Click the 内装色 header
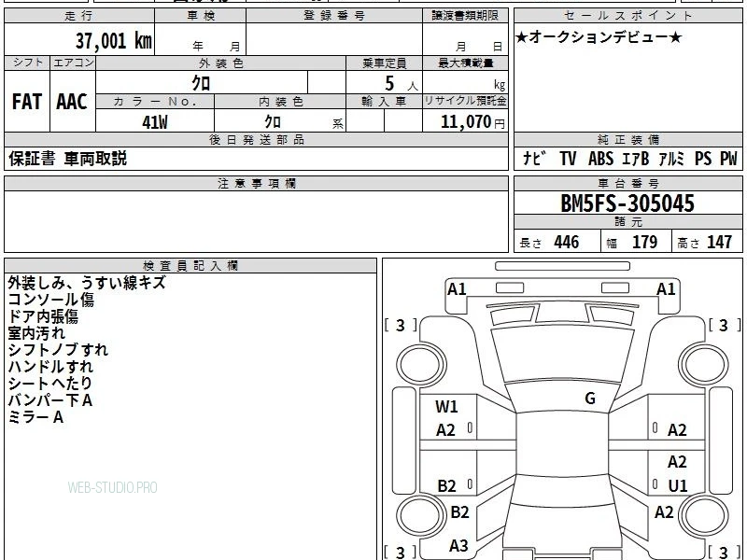 pyautogui.click(x=281, y=102)
